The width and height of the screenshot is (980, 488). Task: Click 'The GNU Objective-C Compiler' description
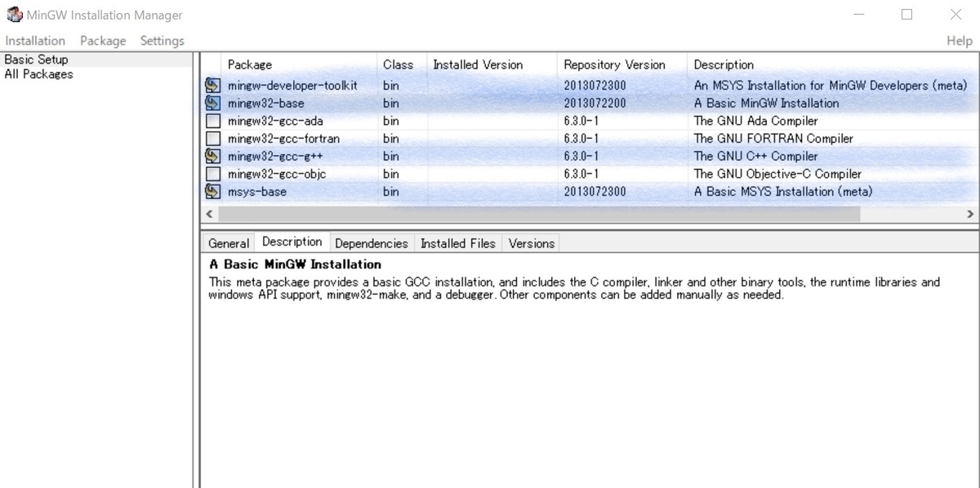[x=777, y=174]
